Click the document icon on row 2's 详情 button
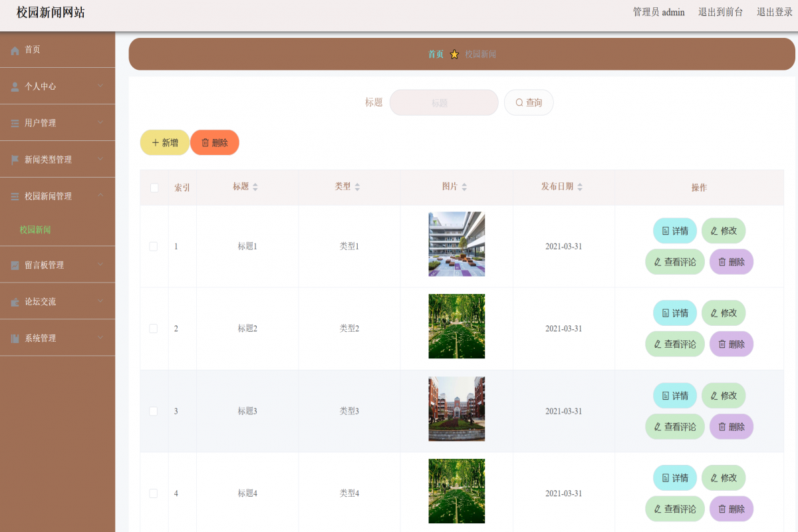The height and width of the screenshot is (532, 798). pyautogui.click(x=664, y=313)
